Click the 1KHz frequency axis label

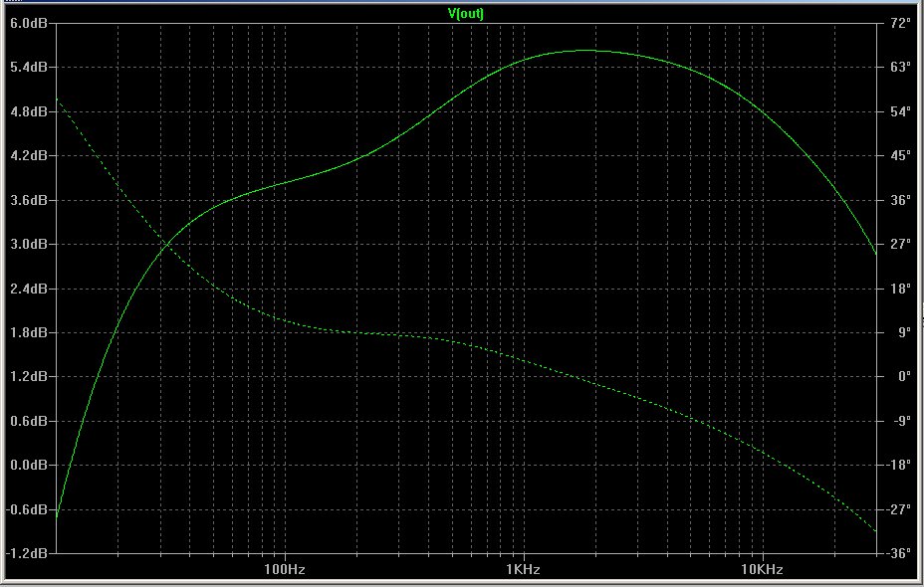(x=523, y=569)
